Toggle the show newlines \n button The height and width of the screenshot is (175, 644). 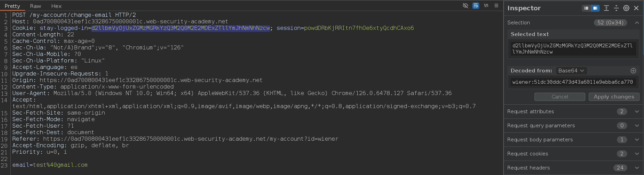pos(486,5)
